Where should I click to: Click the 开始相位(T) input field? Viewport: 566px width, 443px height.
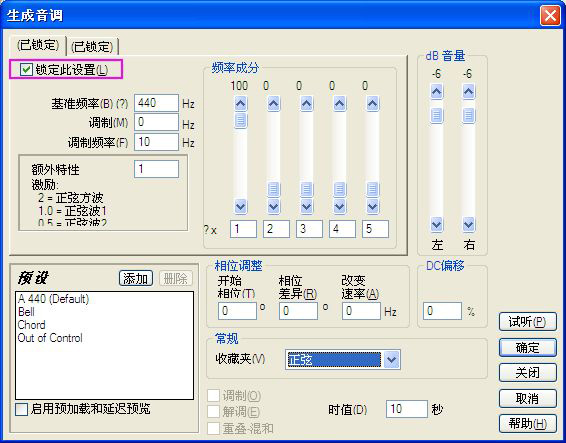point(237,311)
